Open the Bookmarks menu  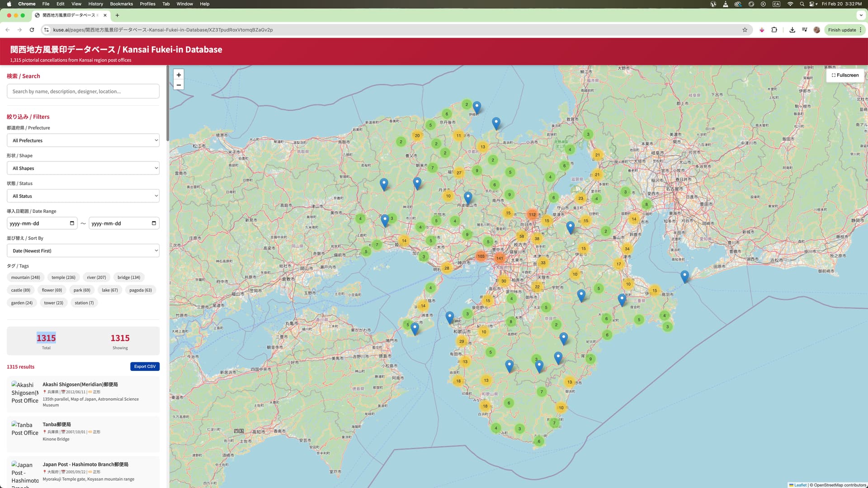click(121, 4)
